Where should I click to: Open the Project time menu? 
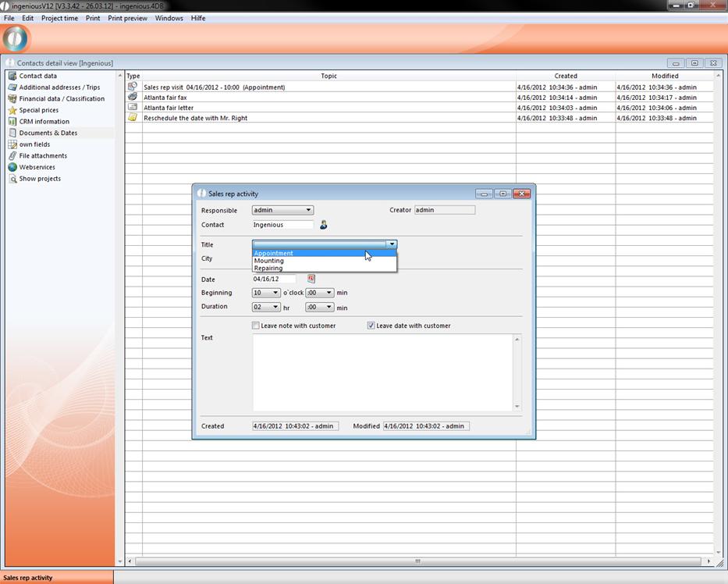point(59,18)
